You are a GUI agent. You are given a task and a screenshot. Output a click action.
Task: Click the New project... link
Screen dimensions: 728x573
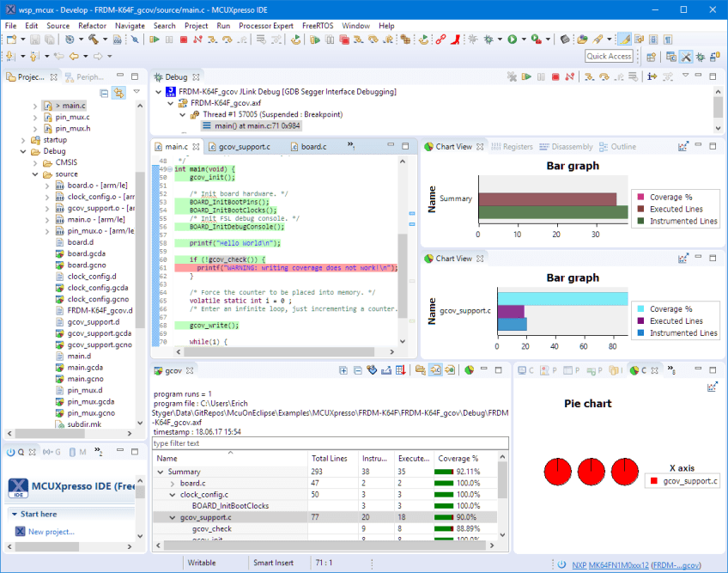(51, 532)
